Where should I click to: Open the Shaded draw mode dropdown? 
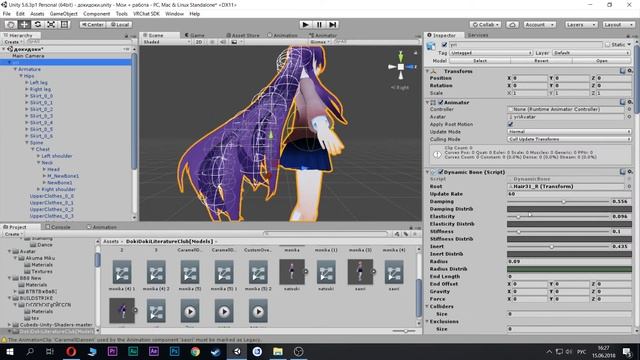(x=166, y=42)
